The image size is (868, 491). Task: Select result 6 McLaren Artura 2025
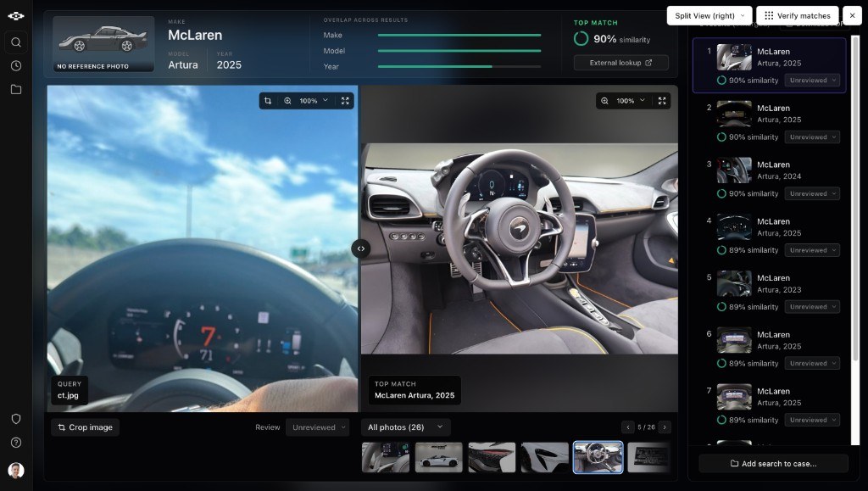[770, 349]
